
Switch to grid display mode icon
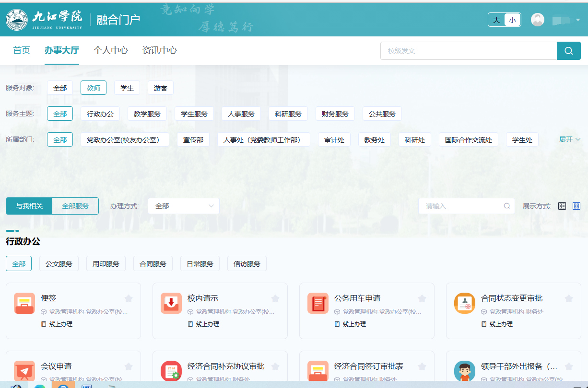pyautogui.click(x=576, y=206)
